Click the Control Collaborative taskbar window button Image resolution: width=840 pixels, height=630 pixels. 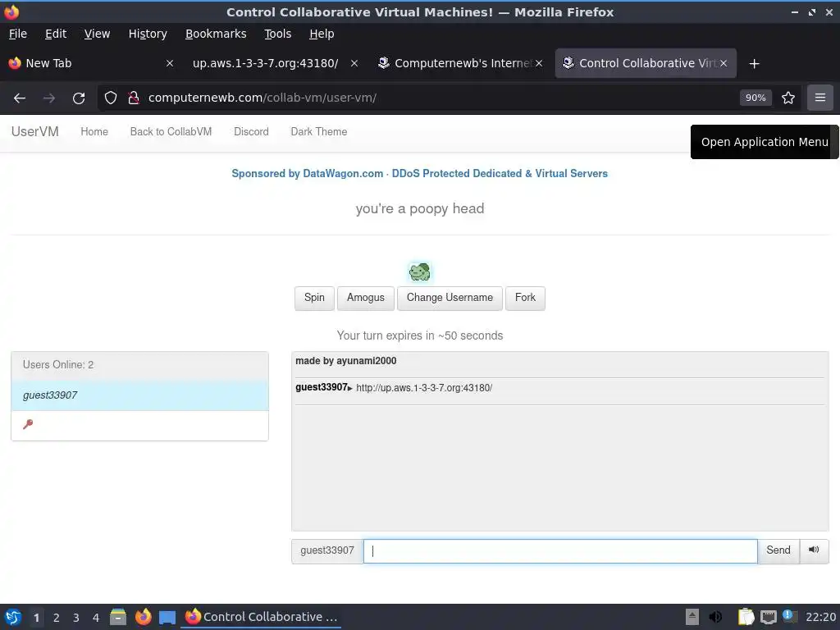click(x=262, y=617)
